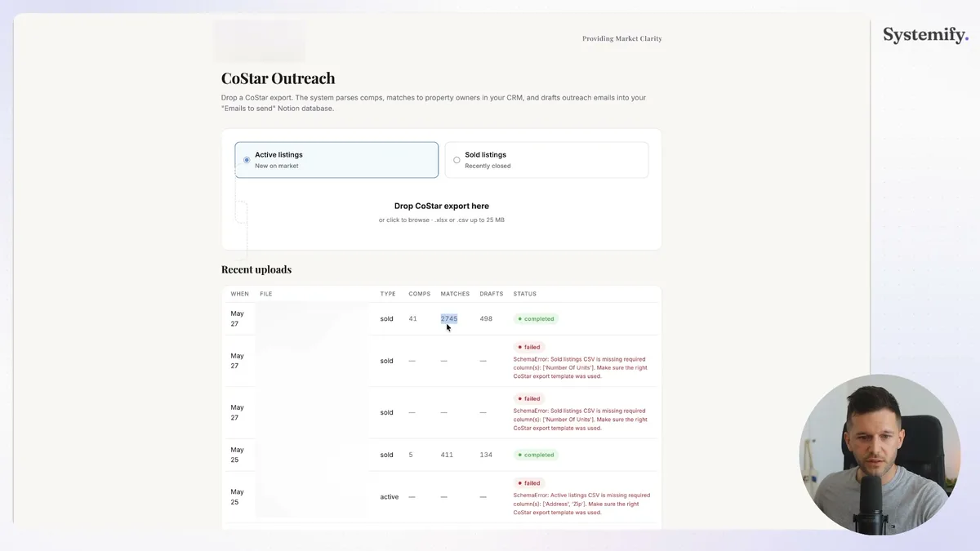980x551 pixels.
Task: Click the Systemify logo
Action: tap(925, 34)
